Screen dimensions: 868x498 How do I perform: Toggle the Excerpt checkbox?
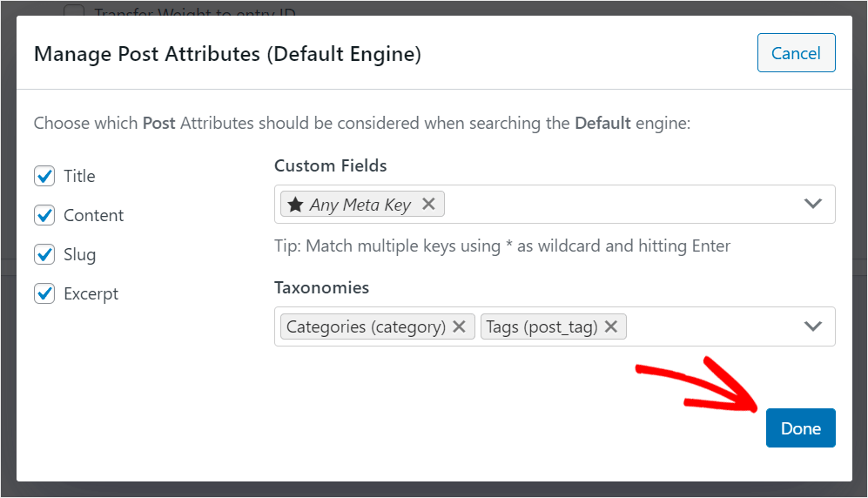click(x=44, y=293)
